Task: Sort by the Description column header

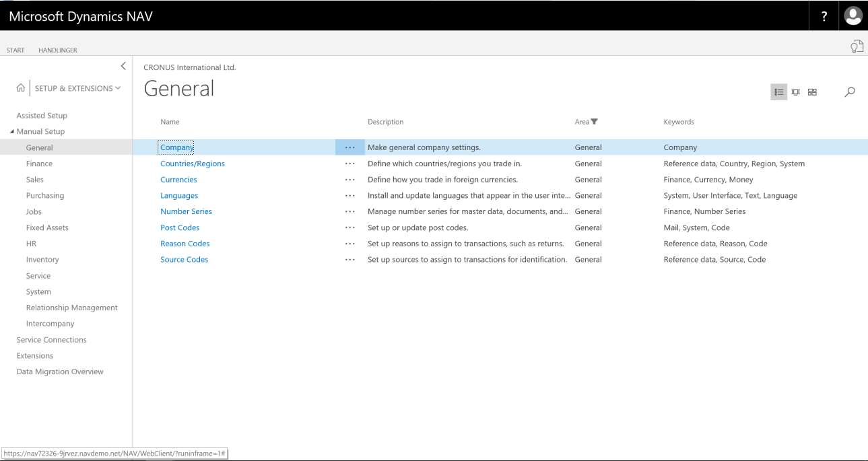Action: (x=385, y=122)
